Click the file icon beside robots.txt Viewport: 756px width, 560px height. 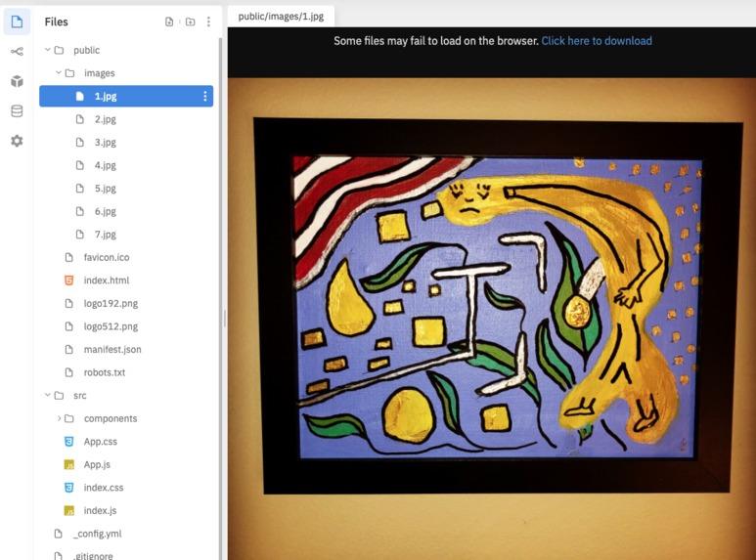click(68, 372)
